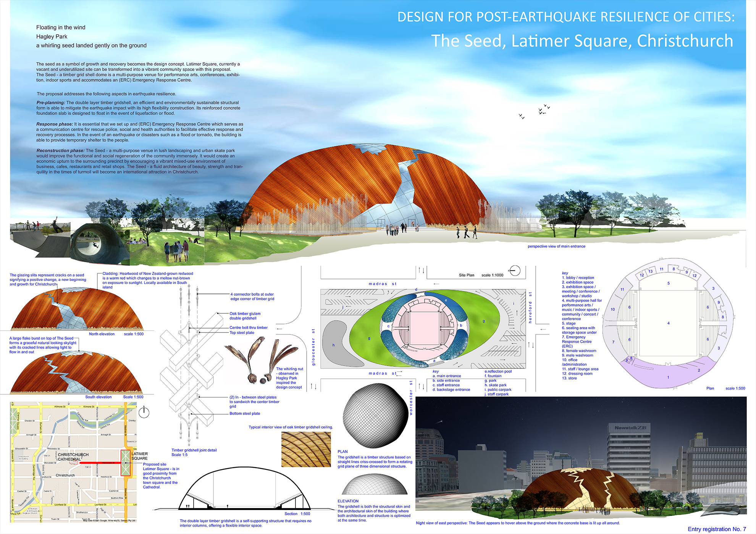756x534 pixels.
Task: Click the north arrow on the Site Plan
Action: [515, 271]
